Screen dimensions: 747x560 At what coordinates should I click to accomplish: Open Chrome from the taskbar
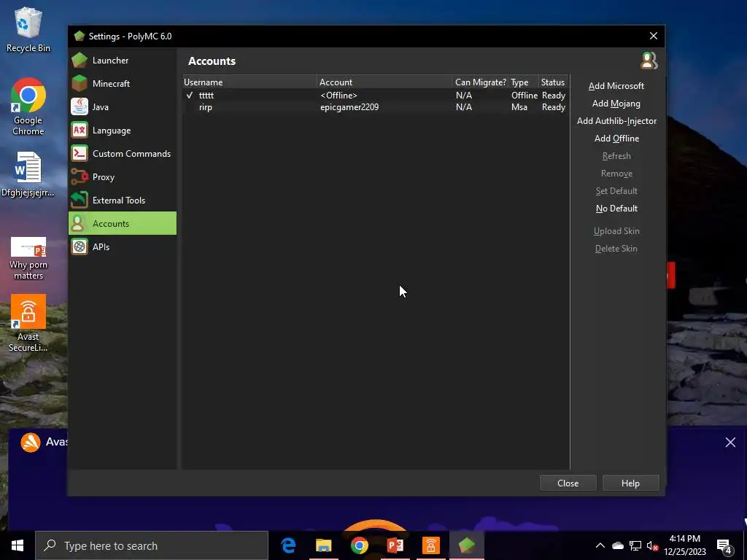359,545
